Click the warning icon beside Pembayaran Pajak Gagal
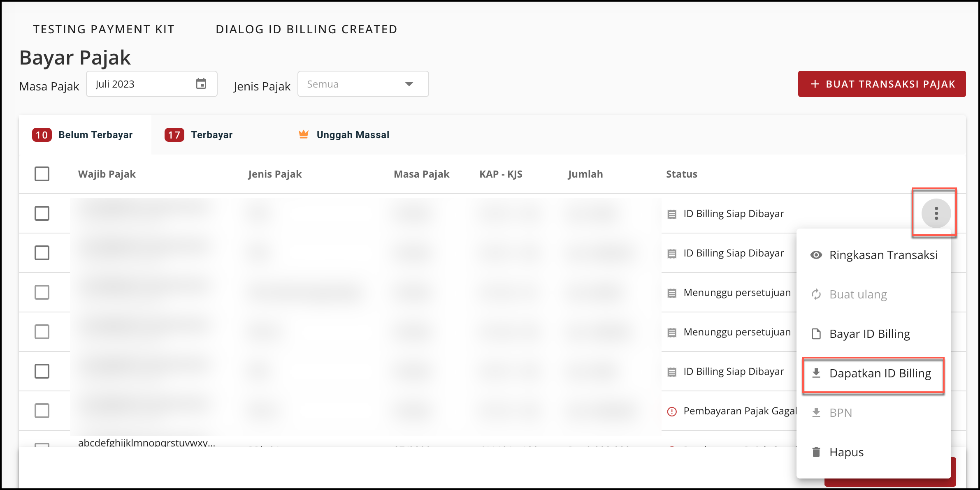Viewport: 980px width, 490px height. click(x=672, y=411)
